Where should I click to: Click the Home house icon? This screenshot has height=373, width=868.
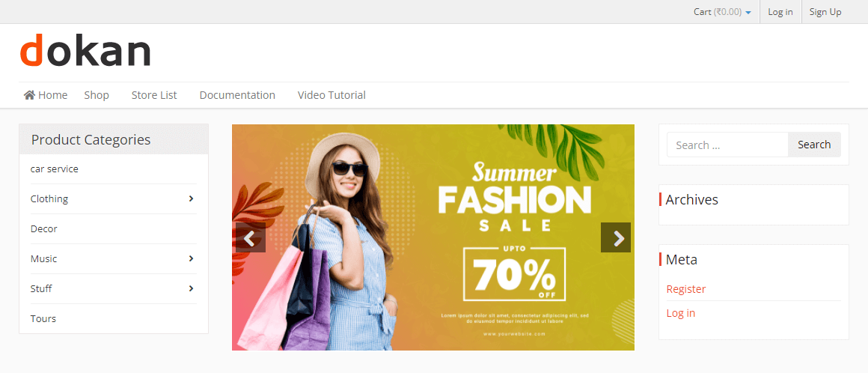click(29, 95)
